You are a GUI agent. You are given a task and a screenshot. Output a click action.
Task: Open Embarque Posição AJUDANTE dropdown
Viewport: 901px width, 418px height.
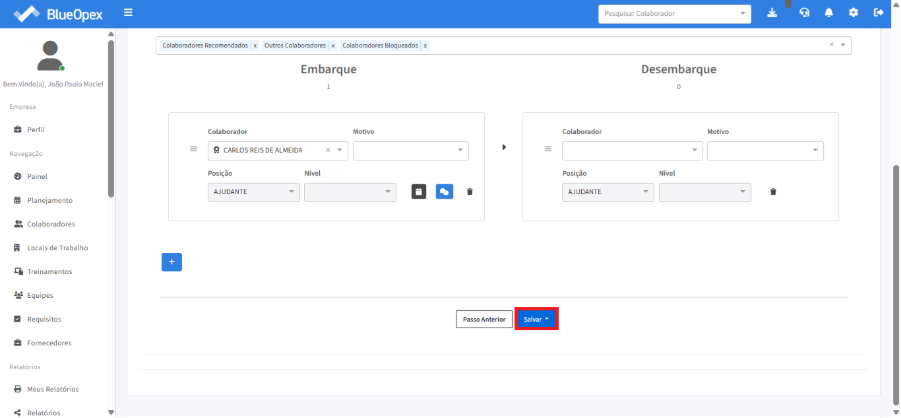(x=253, y=192)
